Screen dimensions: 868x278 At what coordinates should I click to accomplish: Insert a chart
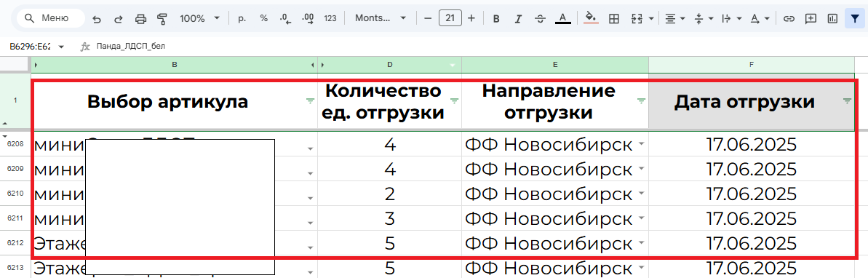coord(832,18)
